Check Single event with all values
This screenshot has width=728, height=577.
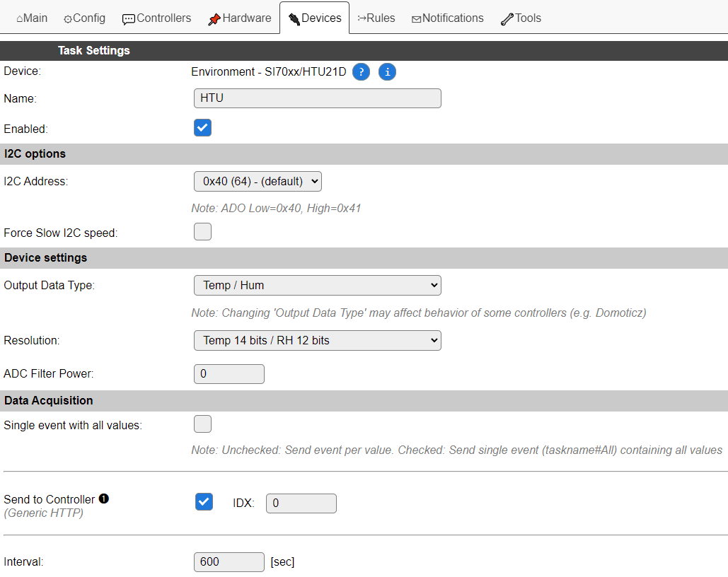[x=203, y=424]
